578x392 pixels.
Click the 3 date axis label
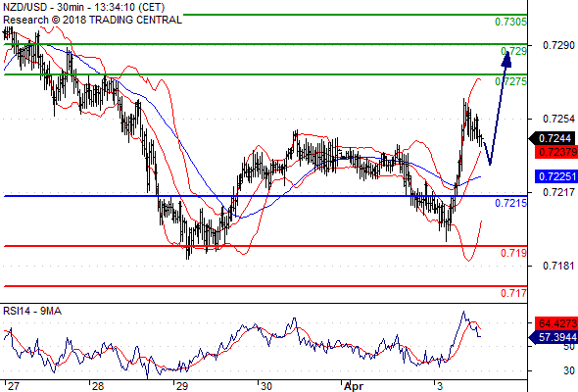click(x=440, y=386)
